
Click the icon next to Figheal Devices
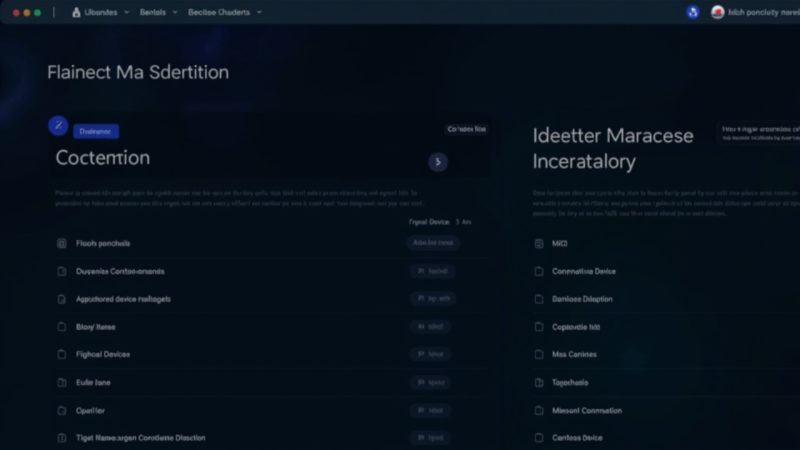click(x=62, y=354)
